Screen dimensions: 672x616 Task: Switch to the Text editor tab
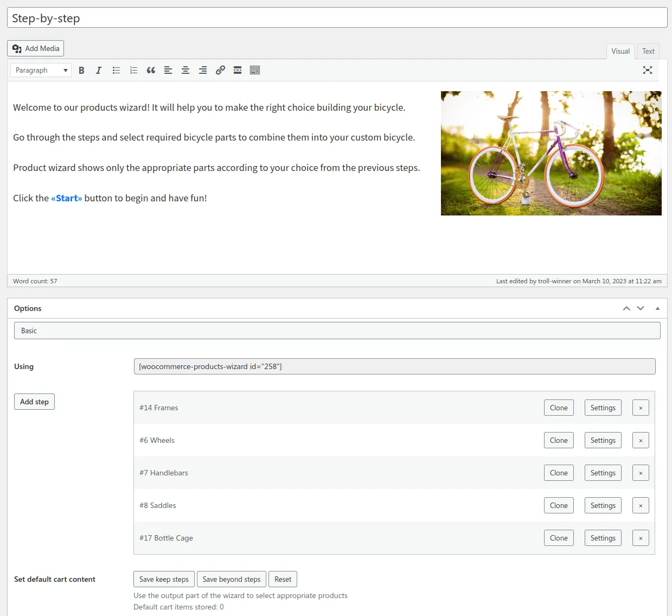point(648,51)
